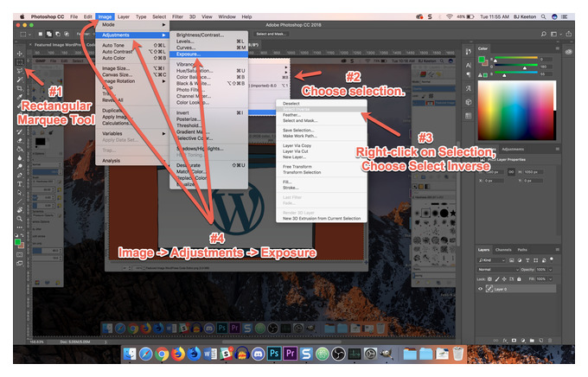Select the Eraser tool
The image size is (588, 377).
pyautogui.click(x=20, y=141)
